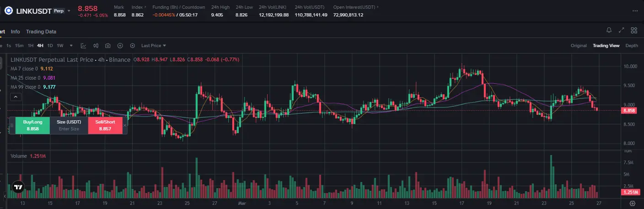Click the Mar date axis label
The image size is (644, 209).
click(x=242, y=202)
